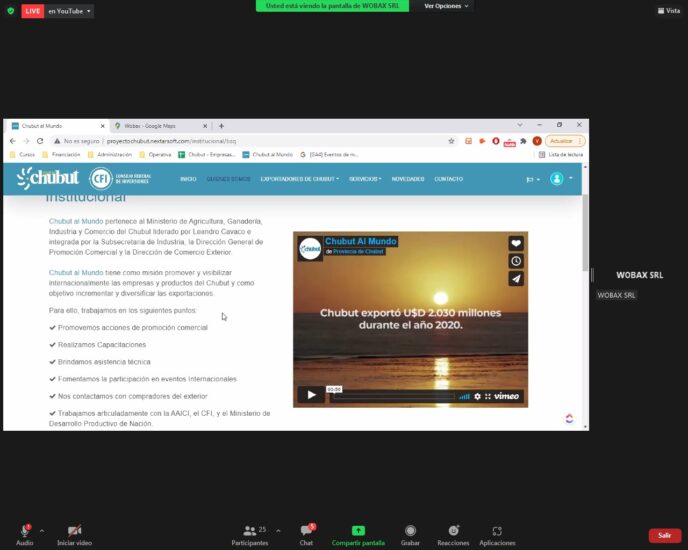Expand the Servicios dropdown in navbar
Screen dimensions: 688x550
click(365, 179)
